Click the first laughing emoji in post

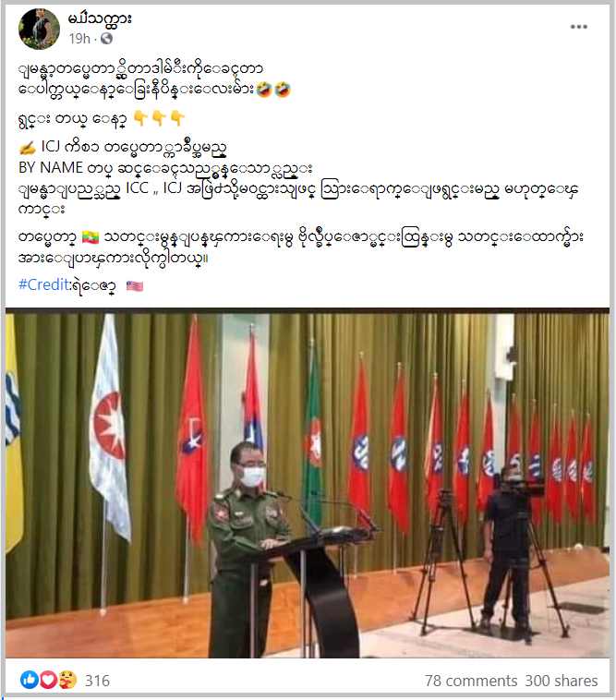[x=264, y=90]
